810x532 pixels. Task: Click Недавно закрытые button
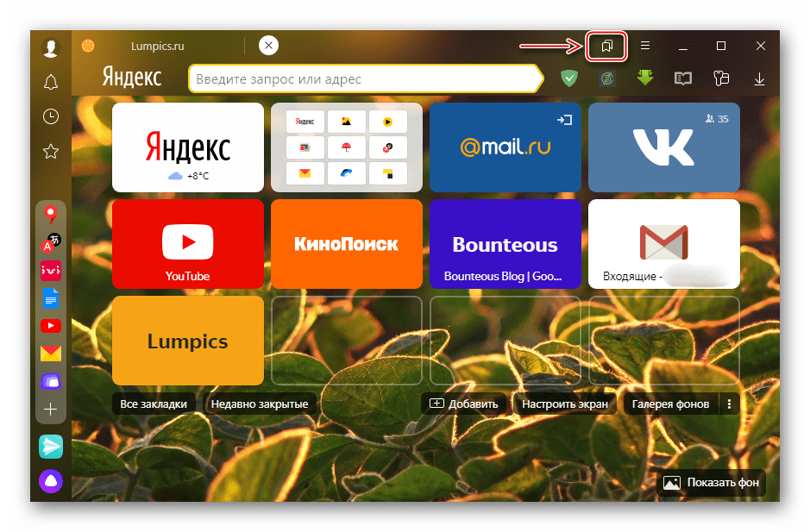tap(260, 404)
